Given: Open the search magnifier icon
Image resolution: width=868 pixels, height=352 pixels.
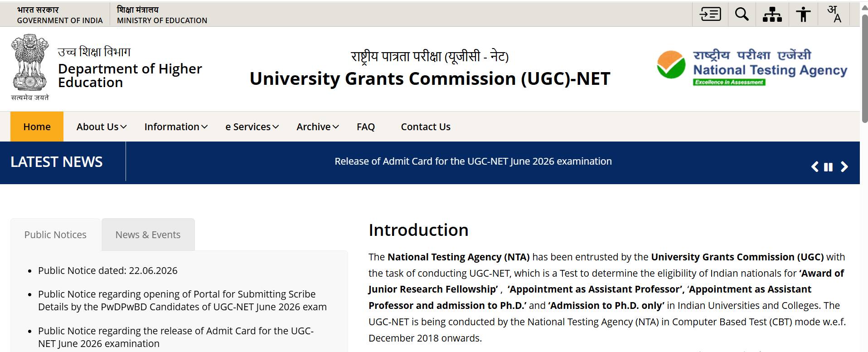Looking at the screenshot, I should (x=742, y=14).
